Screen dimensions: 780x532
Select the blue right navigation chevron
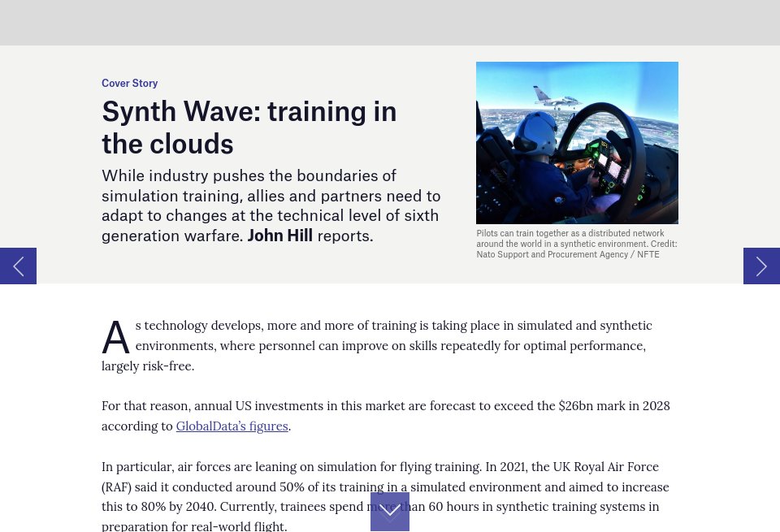tap(761, 266)
